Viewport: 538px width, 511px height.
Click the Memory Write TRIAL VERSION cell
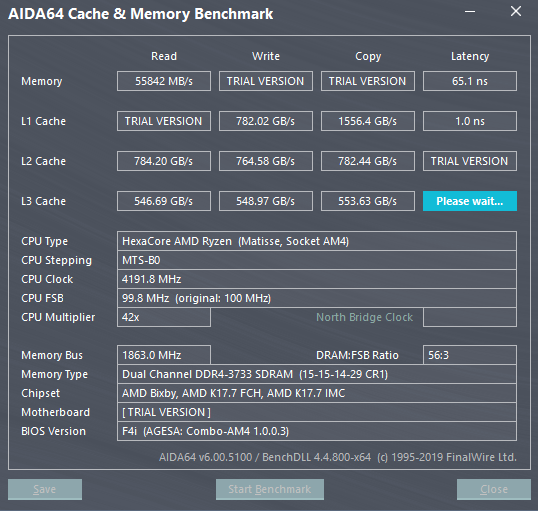(266, 81)
